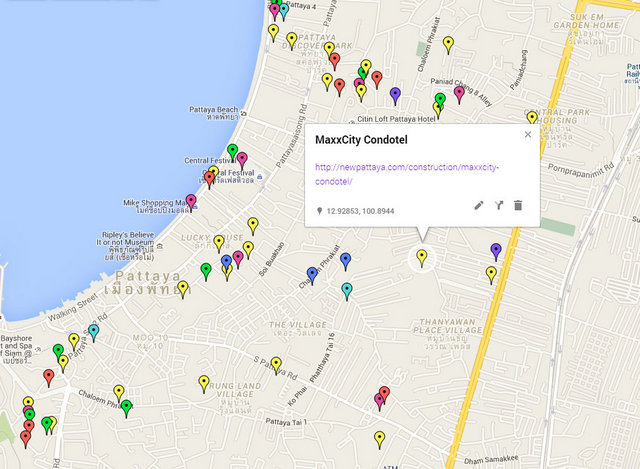
Task: Select the cyan pin next to Pattaya 4
Action: 284,11
